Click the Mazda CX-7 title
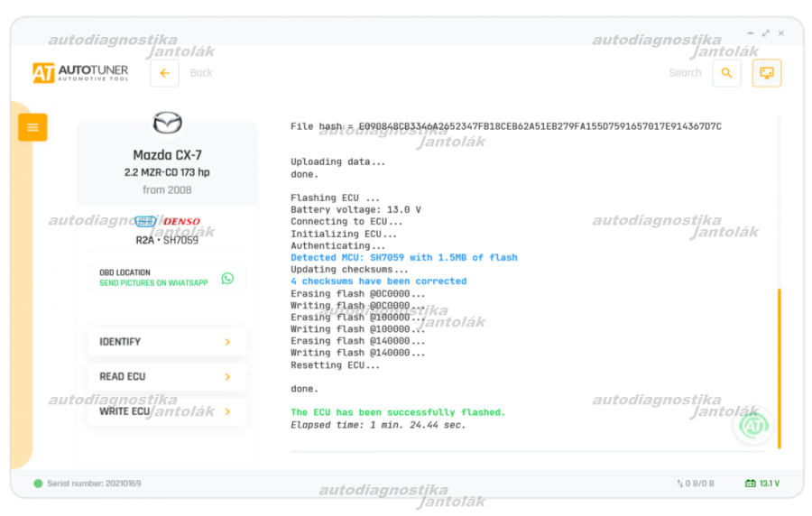Image resolution: width=812 pixels, height=516 pixels. point(167,155)
